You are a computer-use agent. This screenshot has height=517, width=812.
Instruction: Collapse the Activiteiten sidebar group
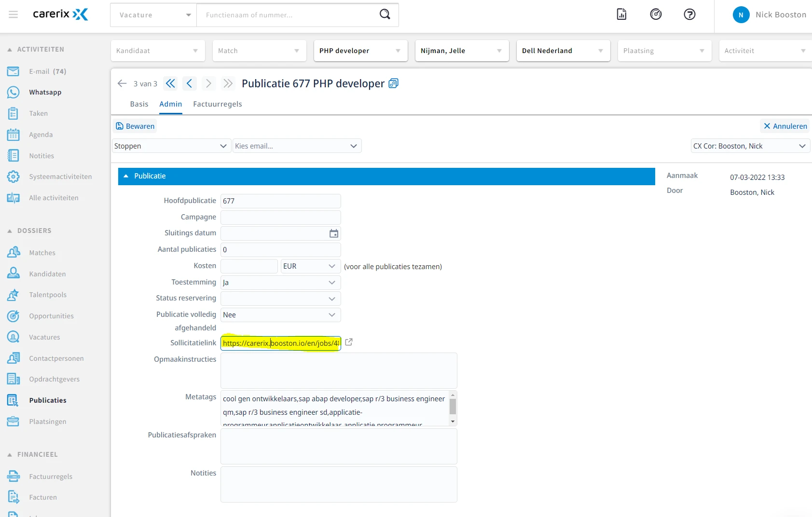[x=10, y=50]
